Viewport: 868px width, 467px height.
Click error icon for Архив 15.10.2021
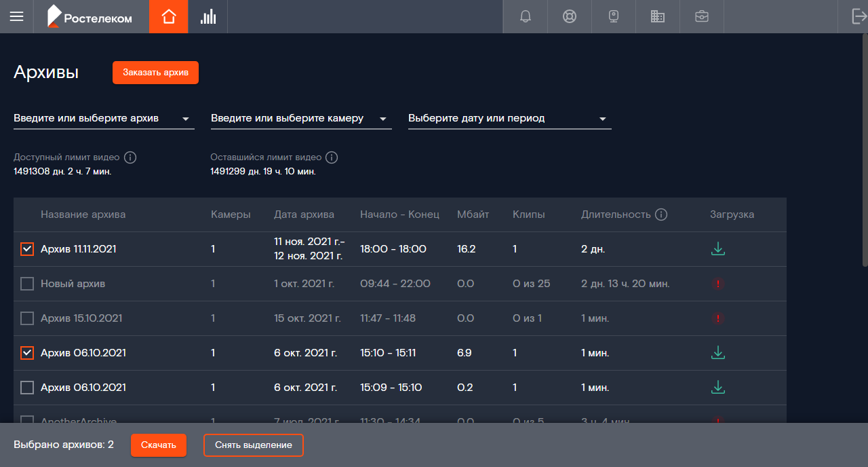[x=718, y=318]
